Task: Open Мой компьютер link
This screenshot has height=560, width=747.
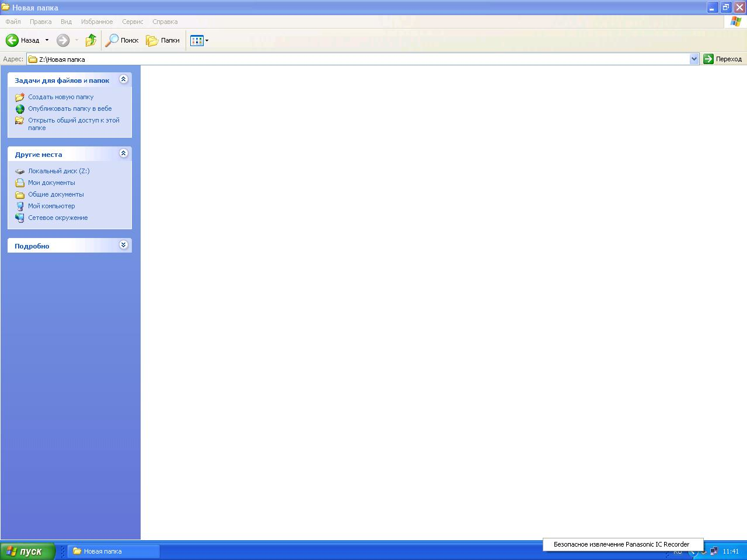Action: pyautogui.click(x=51, y=206)
